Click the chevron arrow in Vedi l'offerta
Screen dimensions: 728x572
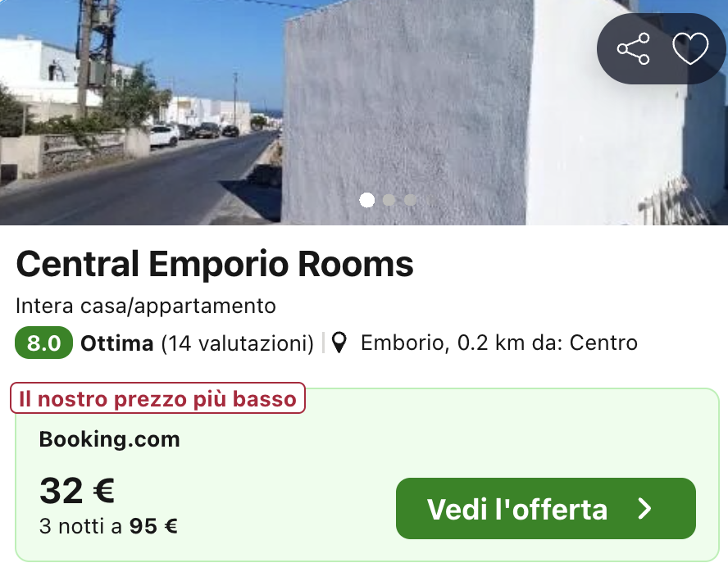pyautogui.click(x=644, y=509)
